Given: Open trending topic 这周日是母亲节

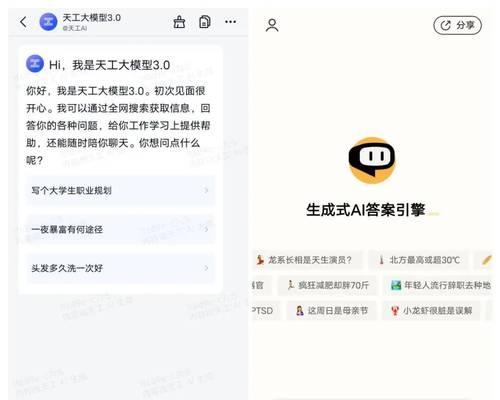Looking at the screenshot, I should tap(332, 311).
